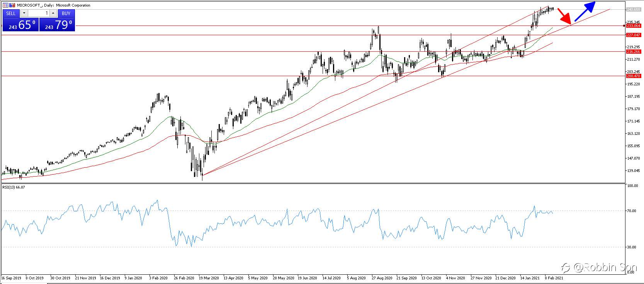Click the '4 Nov 2020' date label
644x284 pixels.
(455, 278)
